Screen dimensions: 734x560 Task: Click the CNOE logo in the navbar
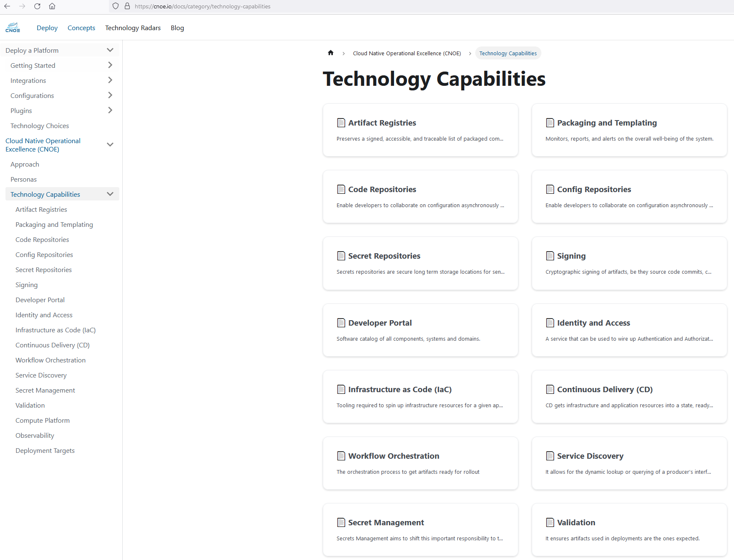click(13, 27)
